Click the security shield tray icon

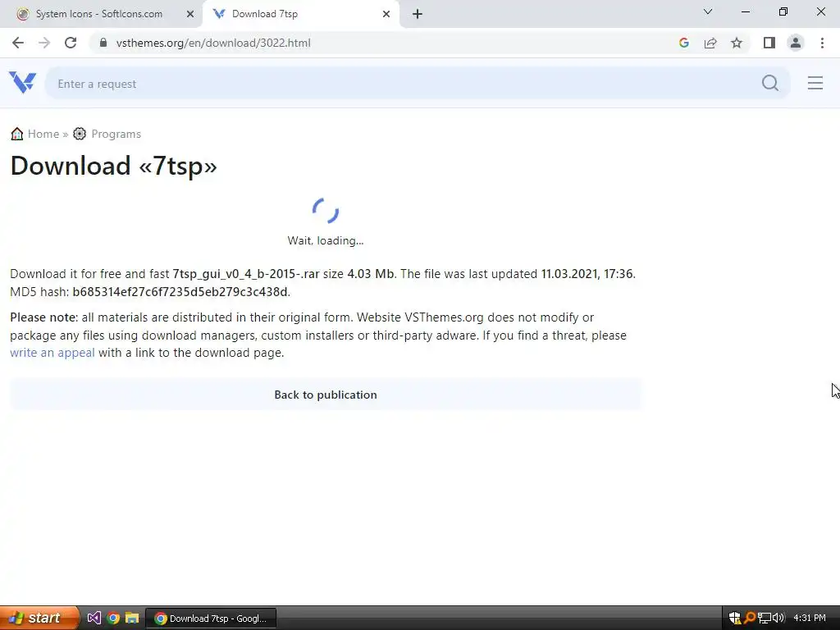coord(735,618)
